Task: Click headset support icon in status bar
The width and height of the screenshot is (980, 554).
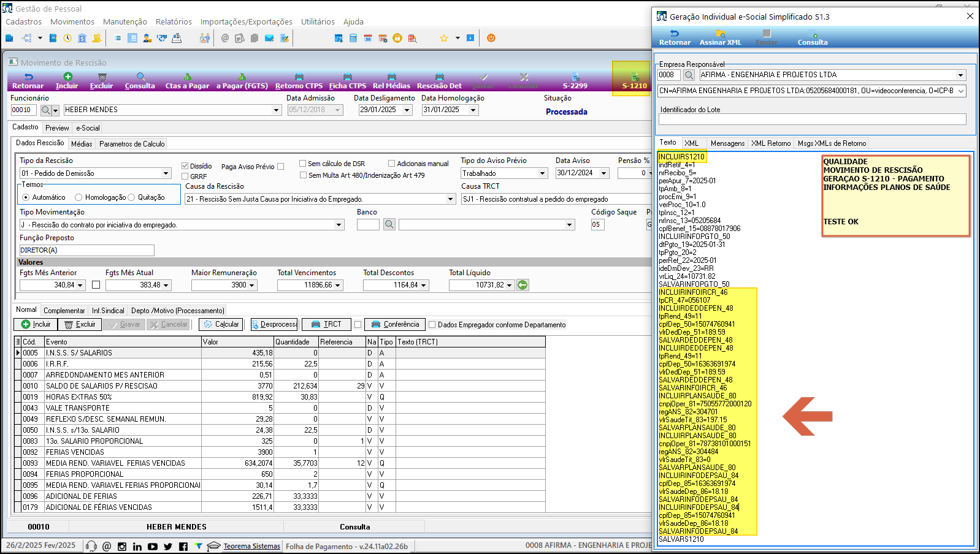Action: pyautogui.click(x=91, y=546)
